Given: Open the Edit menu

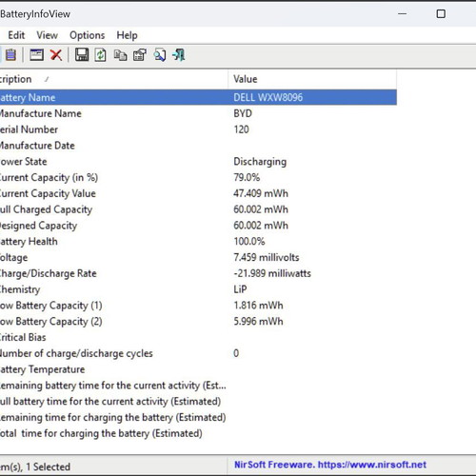Looking at the screenshot, I should pyautogui.click(x=16, y=35).
